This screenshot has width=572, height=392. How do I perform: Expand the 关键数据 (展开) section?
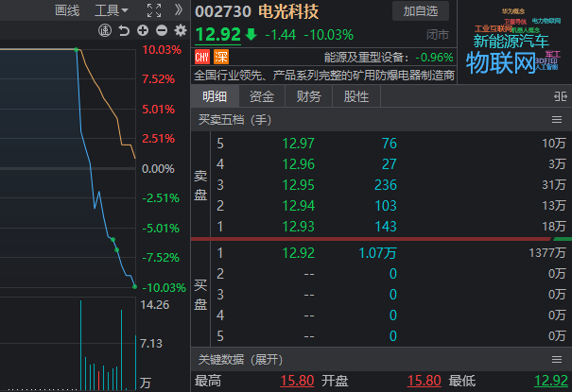tap(241, 360)
